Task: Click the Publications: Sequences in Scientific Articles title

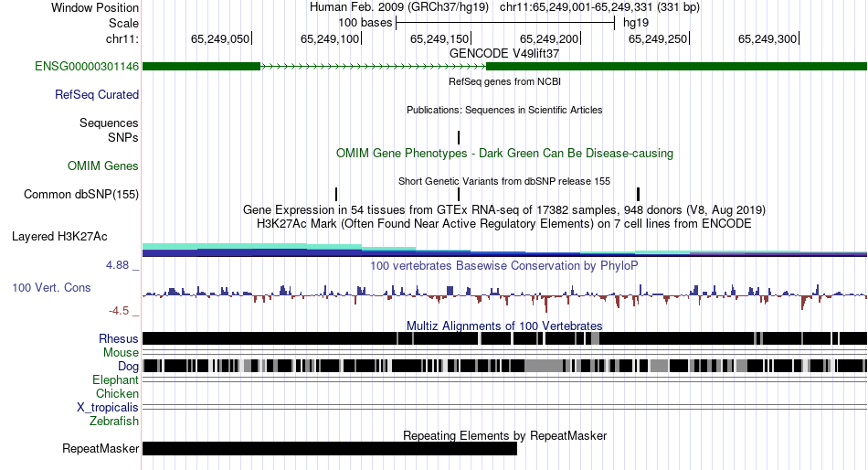Action: (504, 110)
